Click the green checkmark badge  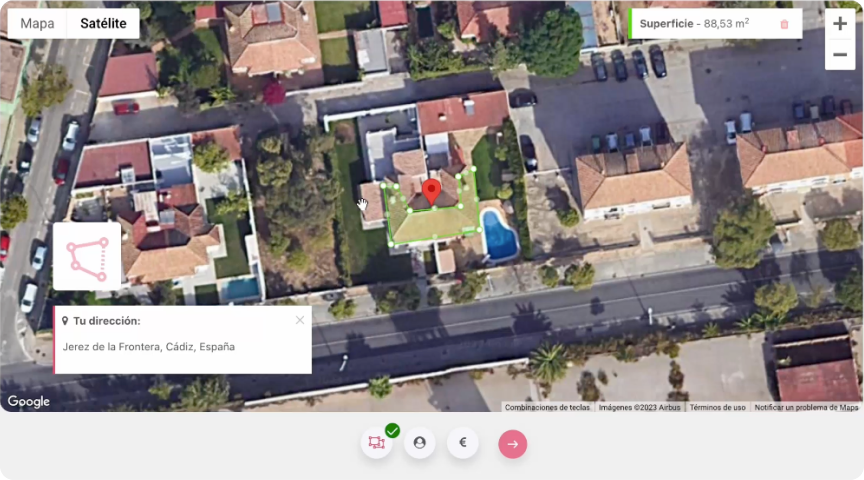coord(392,430)
